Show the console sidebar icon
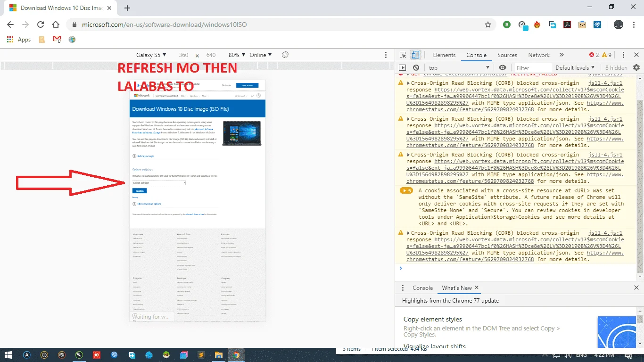This screenshot has height=362, width=644. coord(402,68)
